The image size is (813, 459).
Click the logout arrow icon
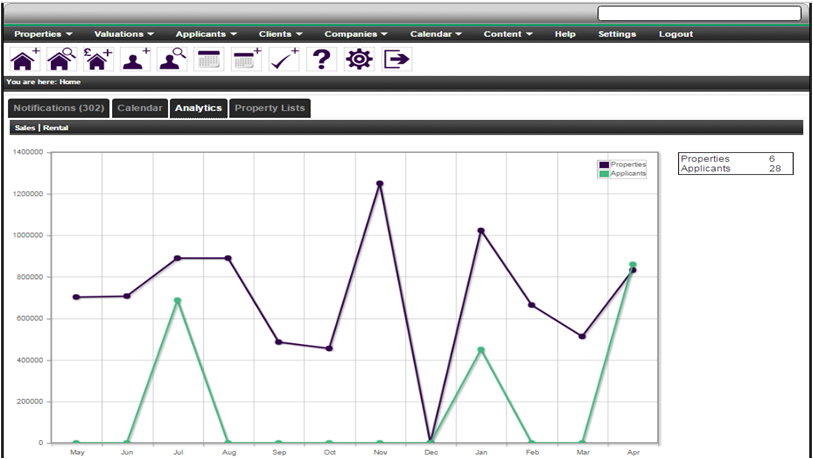coord(396,59)
